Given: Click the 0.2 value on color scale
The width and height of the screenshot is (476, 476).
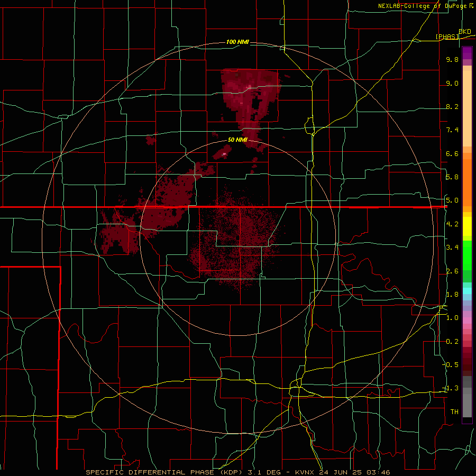Looking at the screenshot, I should (452, 342).
